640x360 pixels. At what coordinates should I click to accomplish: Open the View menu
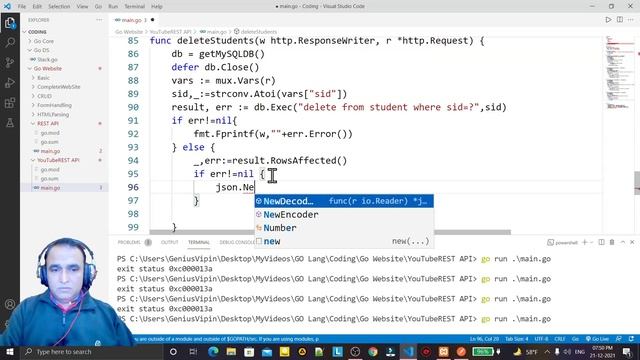82,7
